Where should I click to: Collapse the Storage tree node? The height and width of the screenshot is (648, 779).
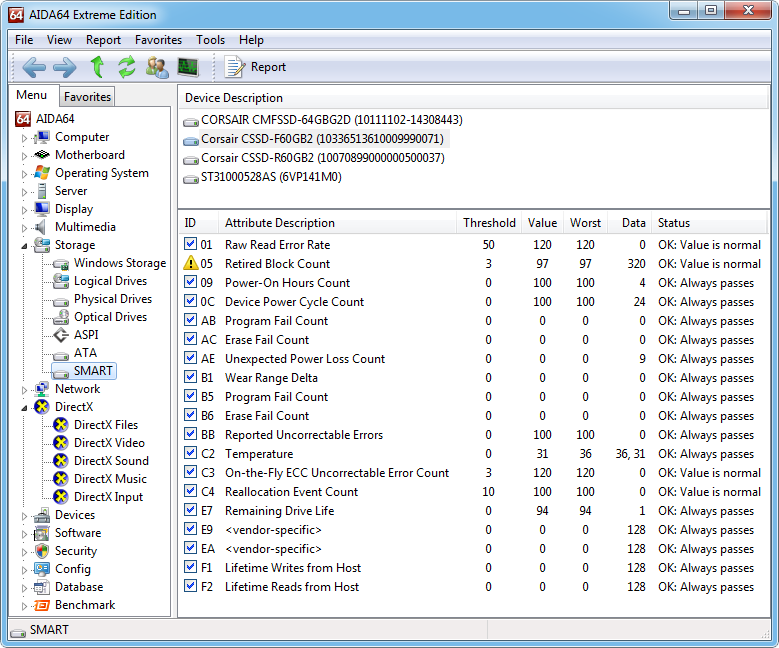(24, 246)
